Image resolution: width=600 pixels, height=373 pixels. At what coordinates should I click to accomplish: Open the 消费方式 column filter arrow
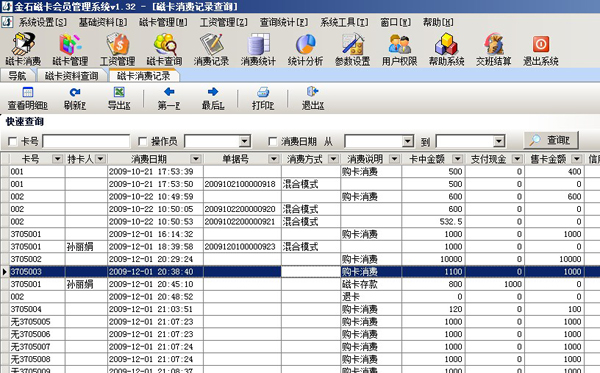(x=333, y=159)
